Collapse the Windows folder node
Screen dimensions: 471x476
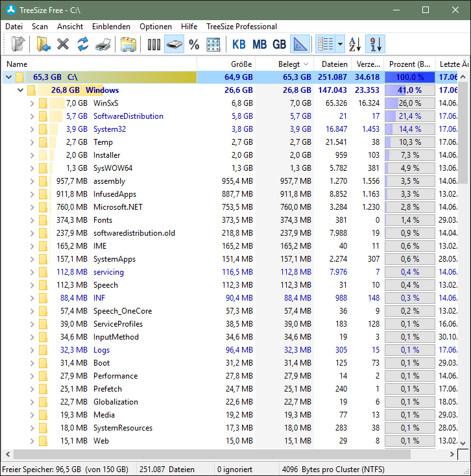tap(20, 90)
